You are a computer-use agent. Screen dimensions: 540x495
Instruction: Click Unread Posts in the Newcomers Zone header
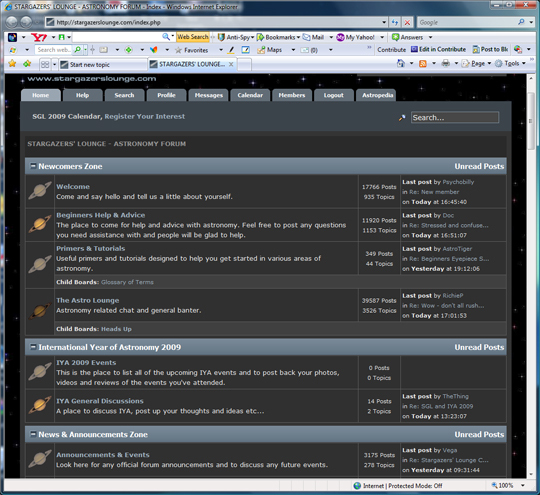(x=479, y=166)
